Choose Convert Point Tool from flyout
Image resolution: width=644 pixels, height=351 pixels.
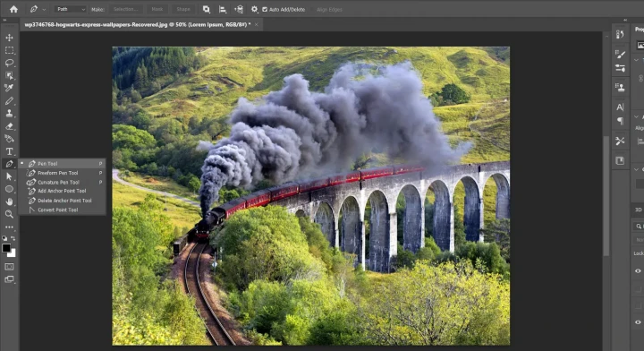coord(57,210)
